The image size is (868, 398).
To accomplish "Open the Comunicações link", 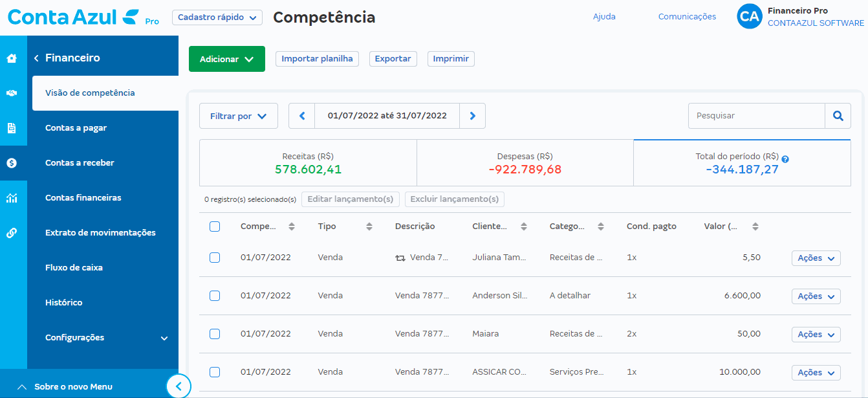I will tap(687, 17).
